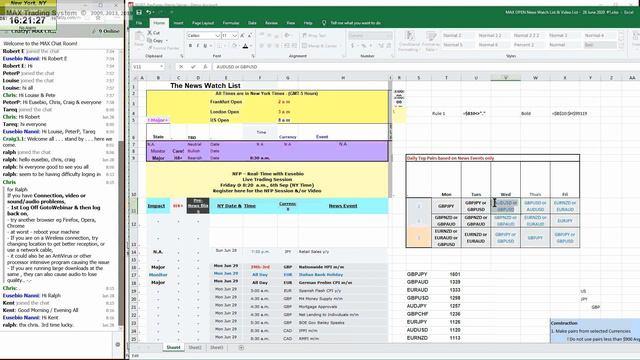The width and height of the screenshot is (640, 360).
Task: Click the Paste icon in Clipboard group
Action: pos(139,38)
